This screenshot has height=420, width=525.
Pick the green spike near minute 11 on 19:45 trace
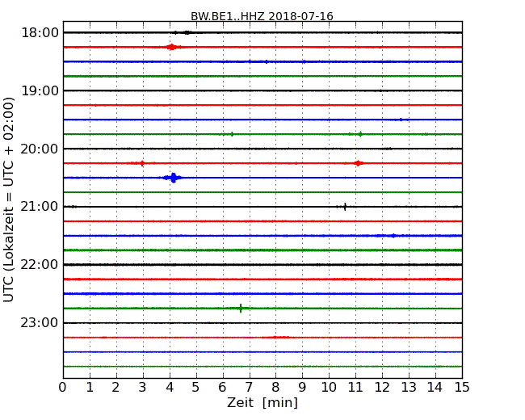point(360,134)
